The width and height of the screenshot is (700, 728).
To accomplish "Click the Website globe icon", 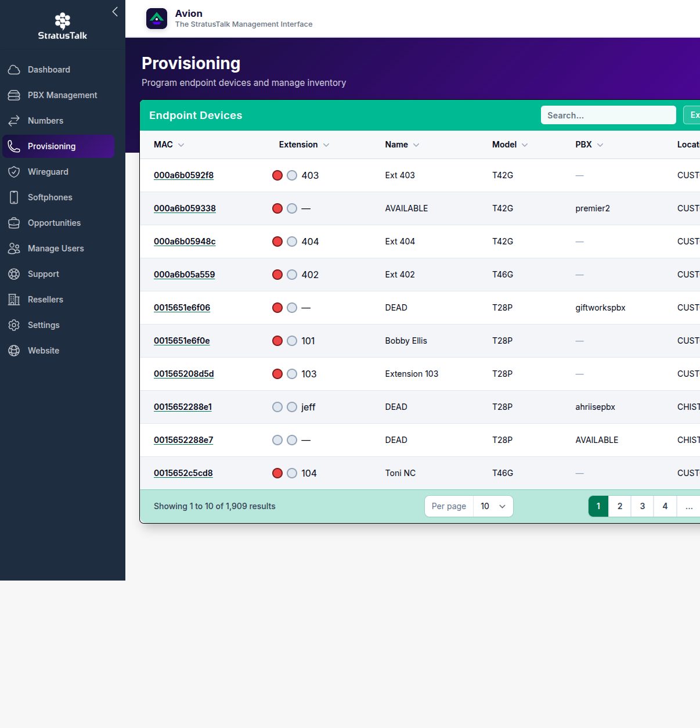I will [x=14, y=351].
